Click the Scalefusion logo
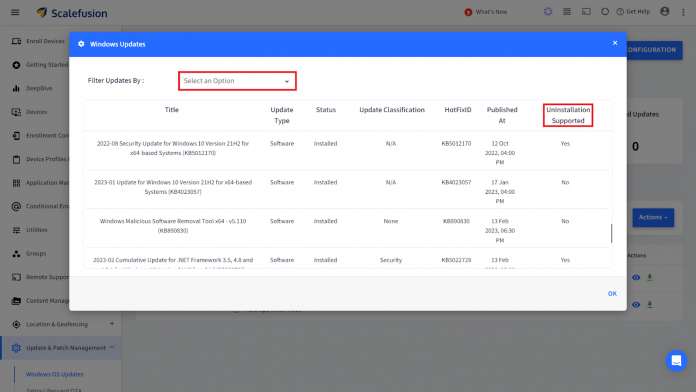The height and width of the screenshot is (392, 696). pos(72,13)
